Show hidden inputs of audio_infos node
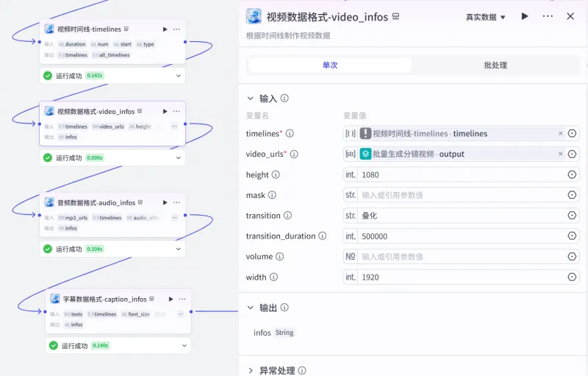This screenshot has width=588, height=376. click(174, 218)
